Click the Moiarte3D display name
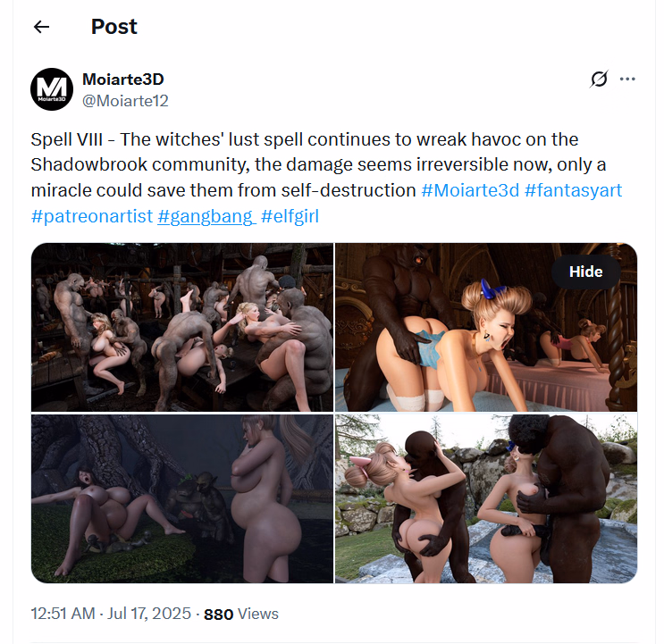The height and width of the screenshot is (644, 664). tap(122, 79)
